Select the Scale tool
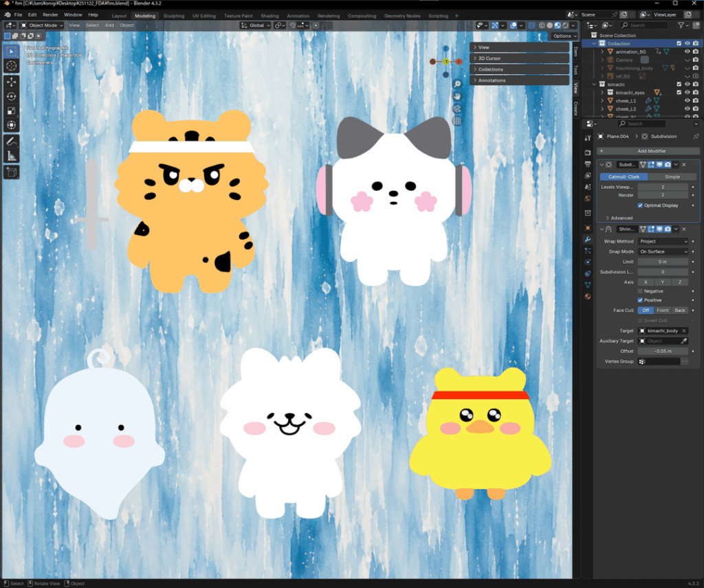704x588 pixels. 12,111
